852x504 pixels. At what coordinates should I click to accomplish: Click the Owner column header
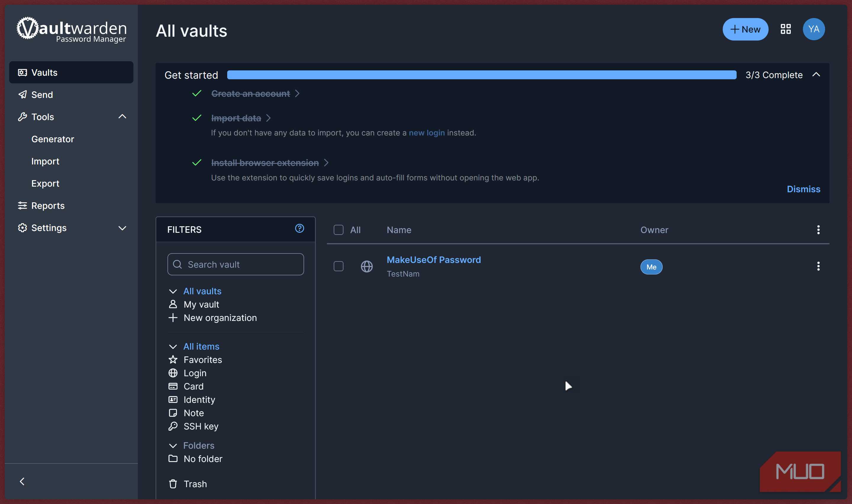pos(654,230)
